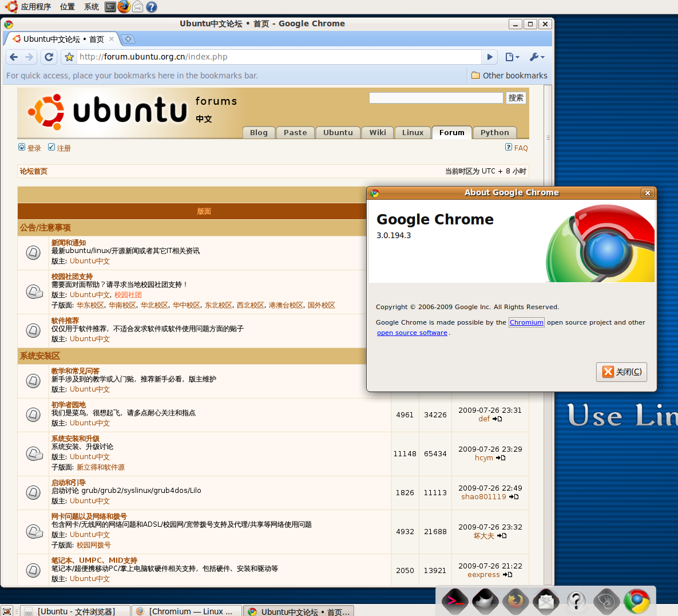Switch to the 文件浏览器 taskbar window
678x616 pixels.
75,611
